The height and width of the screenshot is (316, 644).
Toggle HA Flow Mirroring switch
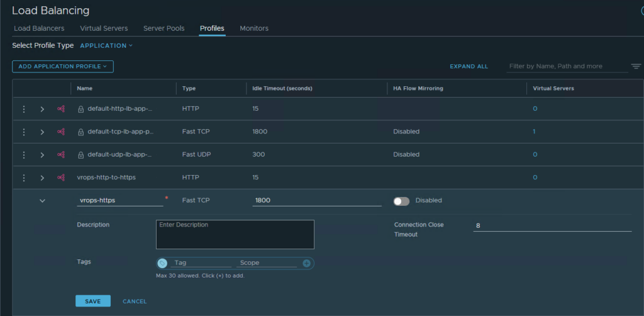(401, 201)
